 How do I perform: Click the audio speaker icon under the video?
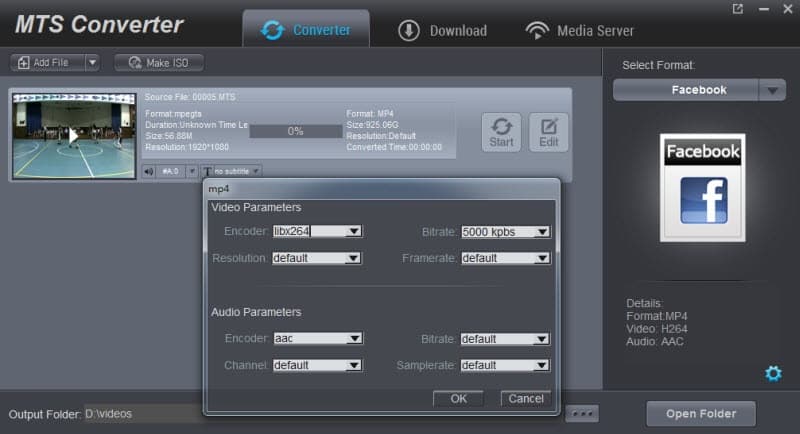tap(149, 171)
